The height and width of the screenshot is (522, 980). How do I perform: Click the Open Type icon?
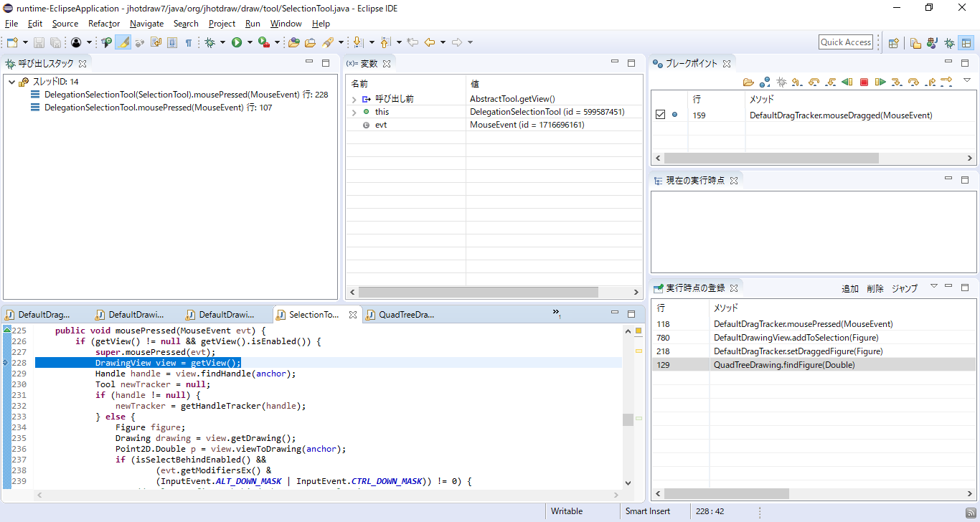(294, 42)
